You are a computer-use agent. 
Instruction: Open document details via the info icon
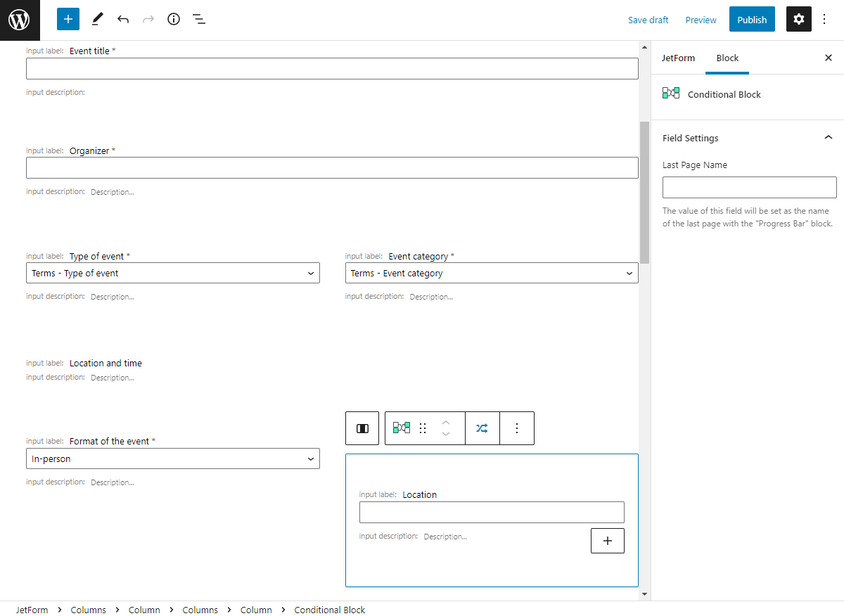pos(174,19)
